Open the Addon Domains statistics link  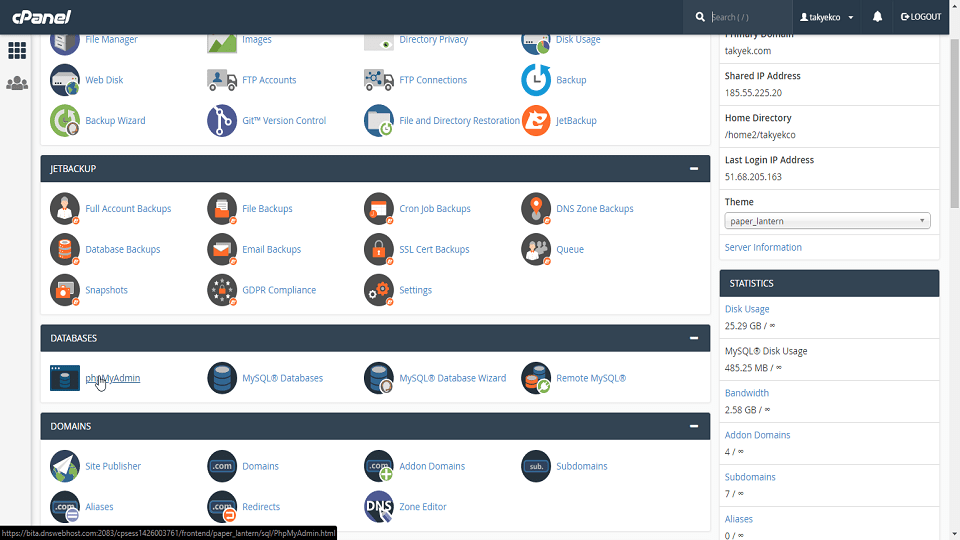pos(757,435)
